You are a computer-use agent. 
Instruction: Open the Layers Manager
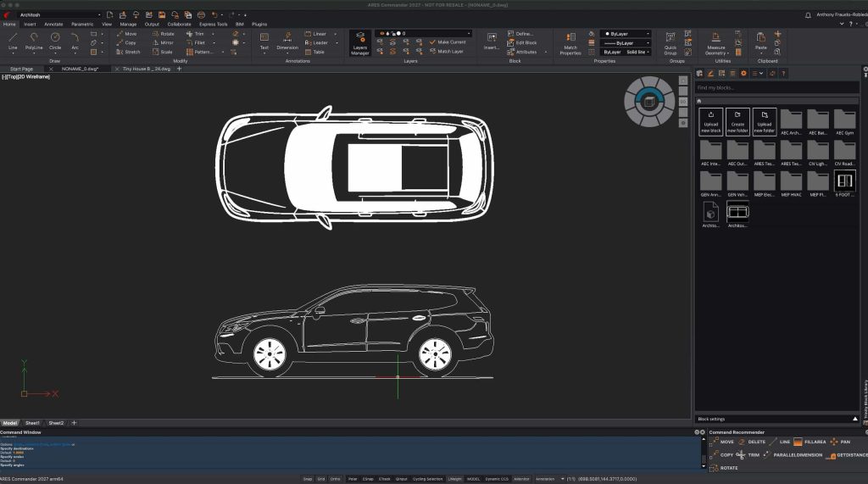click(x=359, y=42)
